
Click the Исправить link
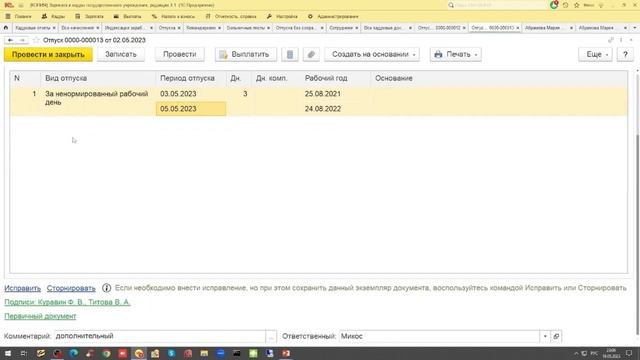click(x=22, y=288)
